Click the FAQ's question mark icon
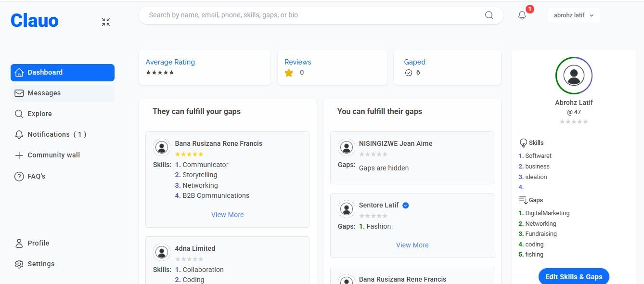 (x=19, y=177)
